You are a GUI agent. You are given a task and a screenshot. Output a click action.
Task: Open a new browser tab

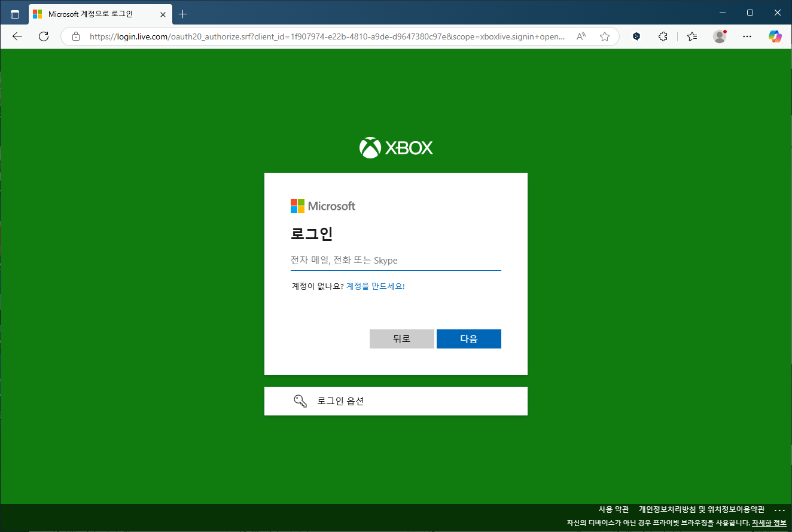183,14
